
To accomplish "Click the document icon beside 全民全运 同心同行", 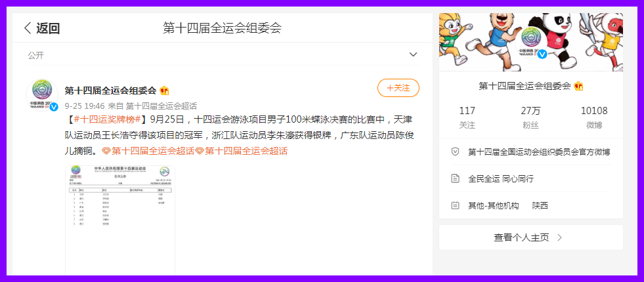I will [x=455, y=178].
